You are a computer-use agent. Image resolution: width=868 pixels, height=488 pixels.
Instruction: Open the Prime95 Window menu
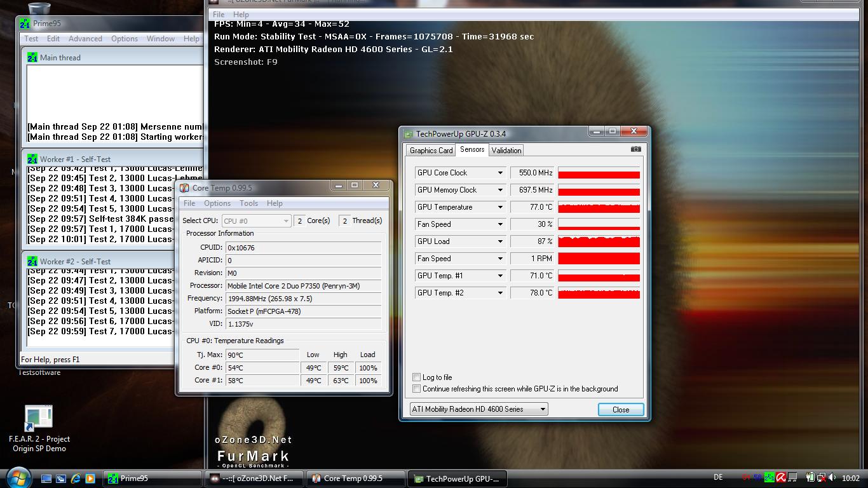161,39
